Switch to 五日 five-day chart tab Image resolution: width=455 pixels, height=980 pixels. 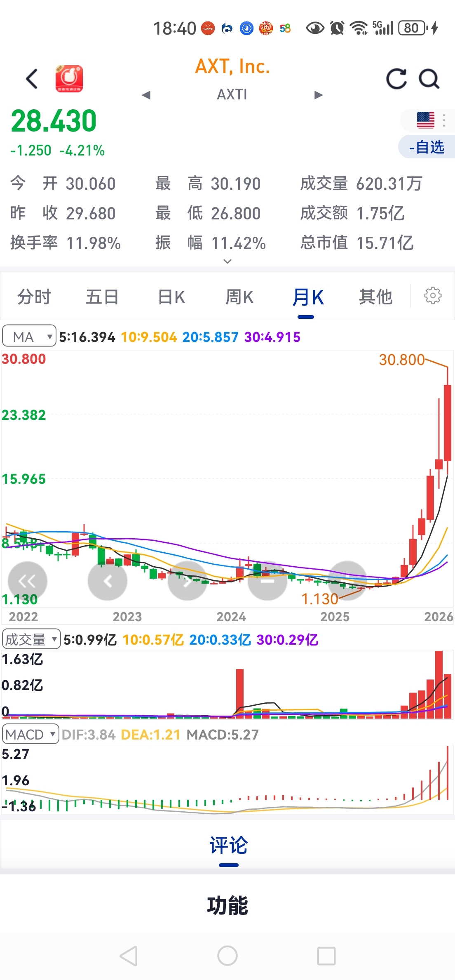[x=102, y=297]
